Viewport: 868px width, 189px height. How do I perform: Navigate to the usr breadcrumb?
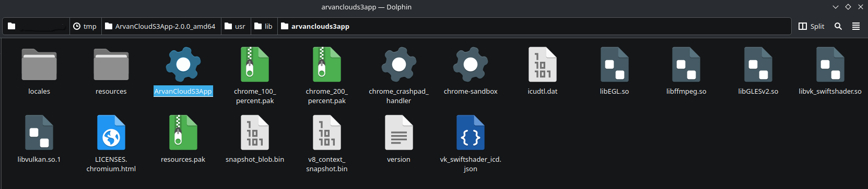[x=235, y=26]
